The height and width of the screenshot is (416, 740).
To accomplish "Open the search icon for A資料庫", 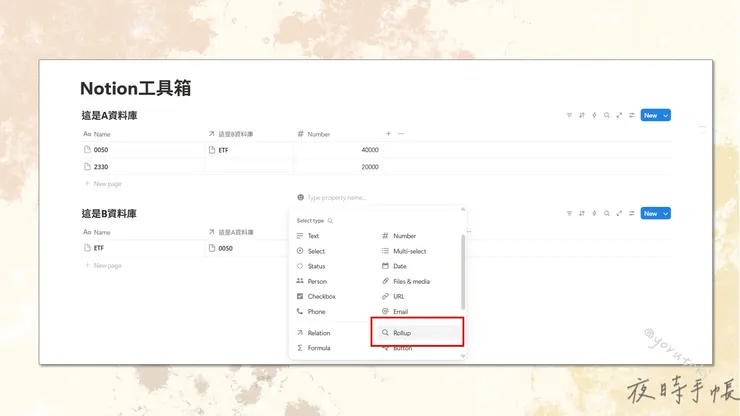I will tap(607, 115).
